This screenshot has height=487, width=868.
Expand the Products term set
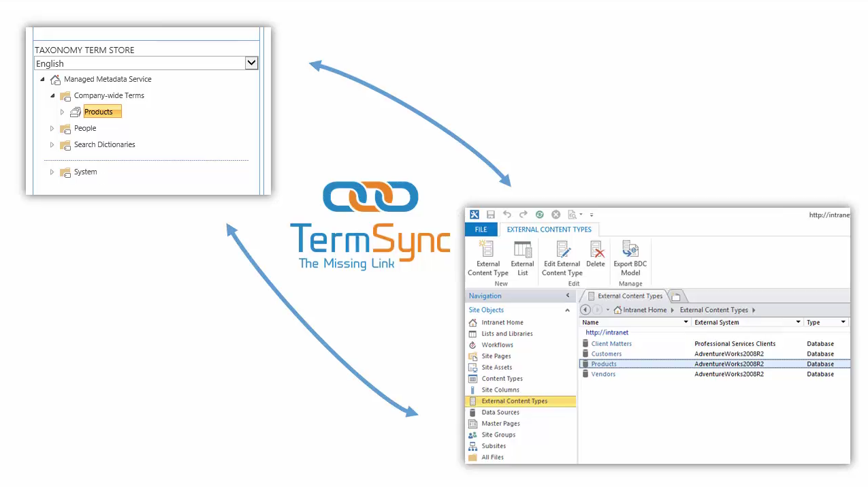(x=63, y=112)
